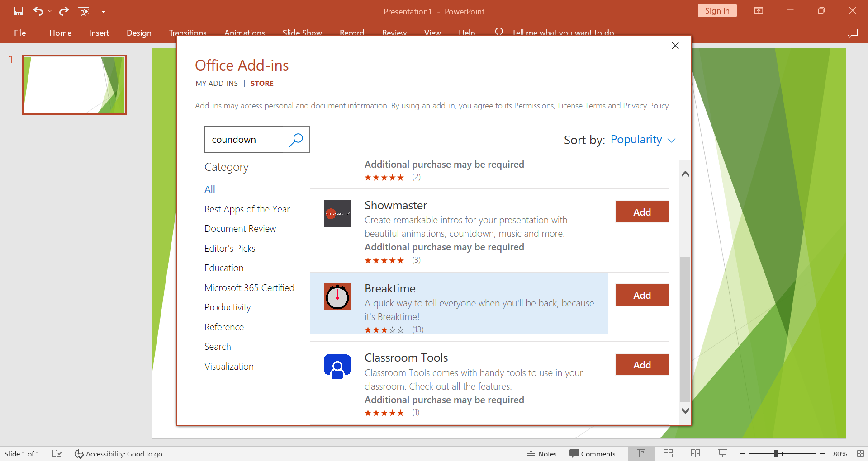Viewport: 868px width, 461px height.
Task: Switch to Normal view
Action: point(641,454)
